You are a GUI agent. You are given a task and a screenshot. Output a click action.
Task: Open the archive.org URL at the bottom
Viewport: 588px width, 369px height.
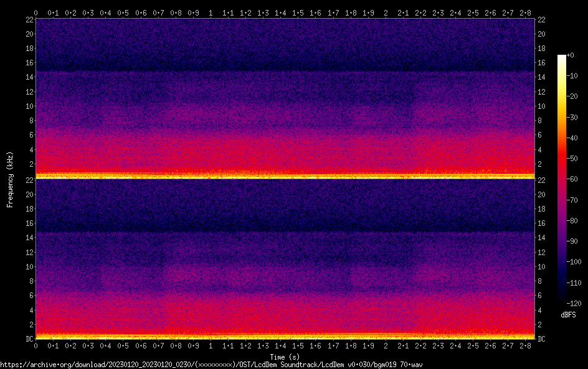[212, 364]
